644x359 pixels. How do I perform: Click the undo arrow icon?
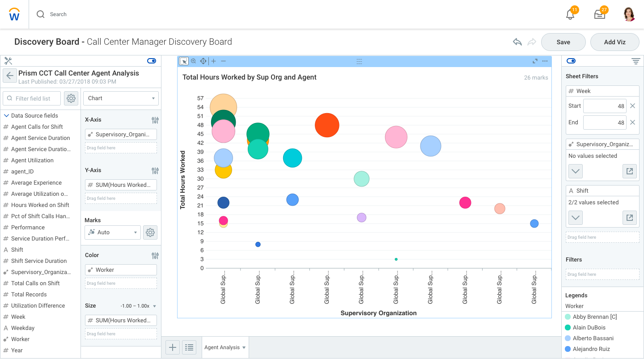(x=517, y=42)
